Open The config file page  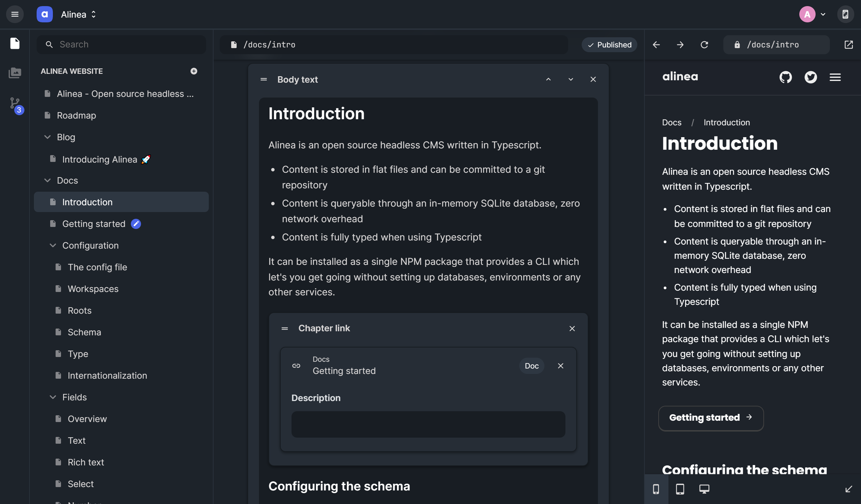point(121,267)
